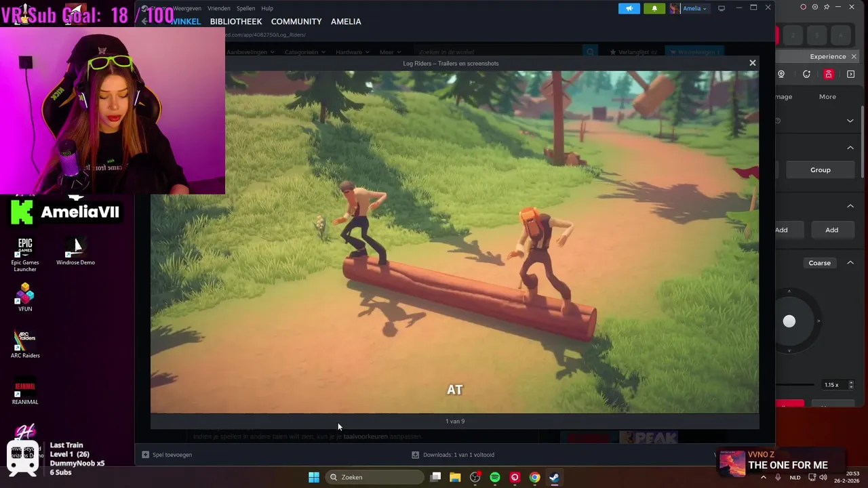
Task: Open Steam notifications bell
Action: (x=654, y=8)
